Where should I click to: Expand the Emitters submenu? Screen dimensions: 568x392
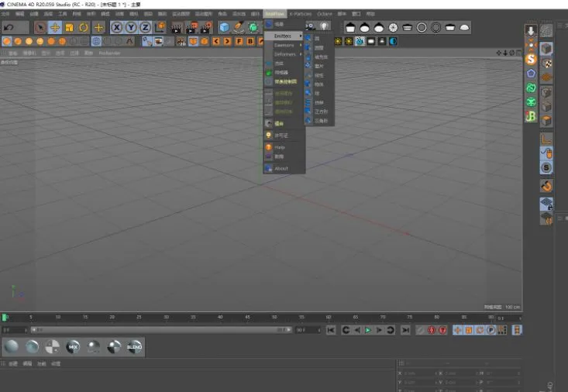284,36
